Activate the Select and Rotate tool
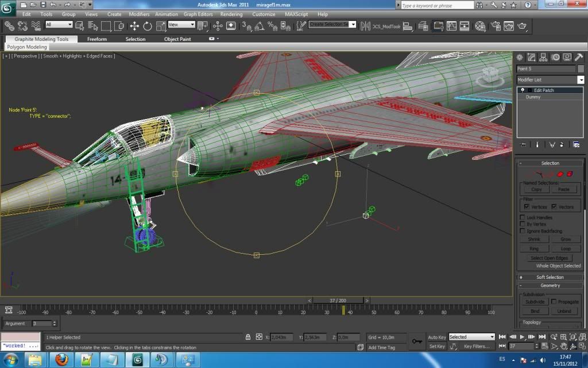Screen dimensions: 588x368 coord(148,26)
